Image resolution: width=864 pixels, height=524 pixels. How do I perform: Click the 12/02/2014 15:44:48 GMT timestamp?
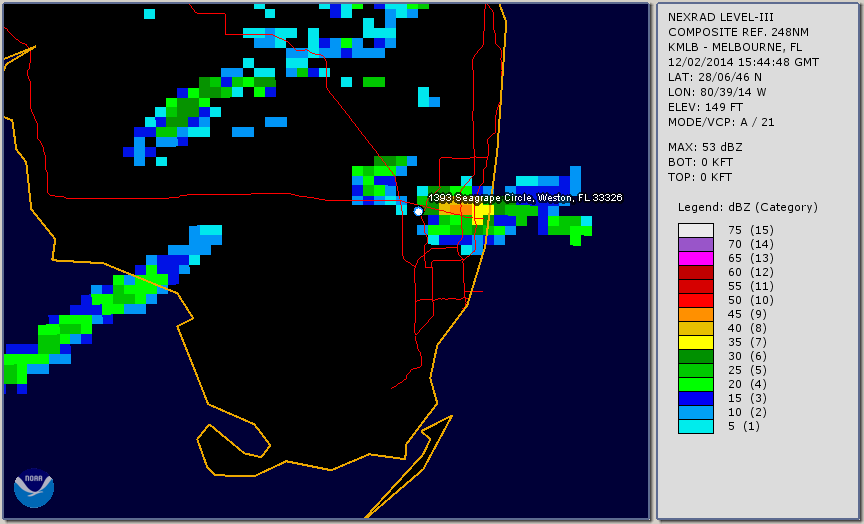743,62
